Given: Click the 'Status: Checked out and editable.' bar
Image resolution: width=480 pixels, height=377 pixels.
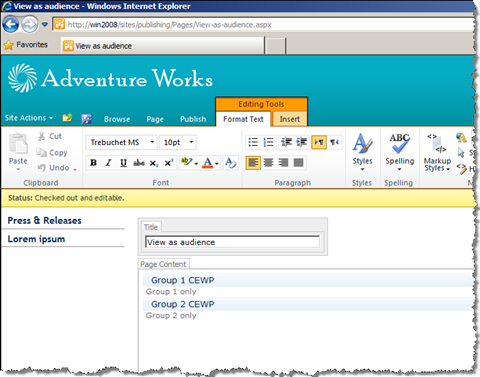Looking at the screenshot, I should tap(238, 198).
